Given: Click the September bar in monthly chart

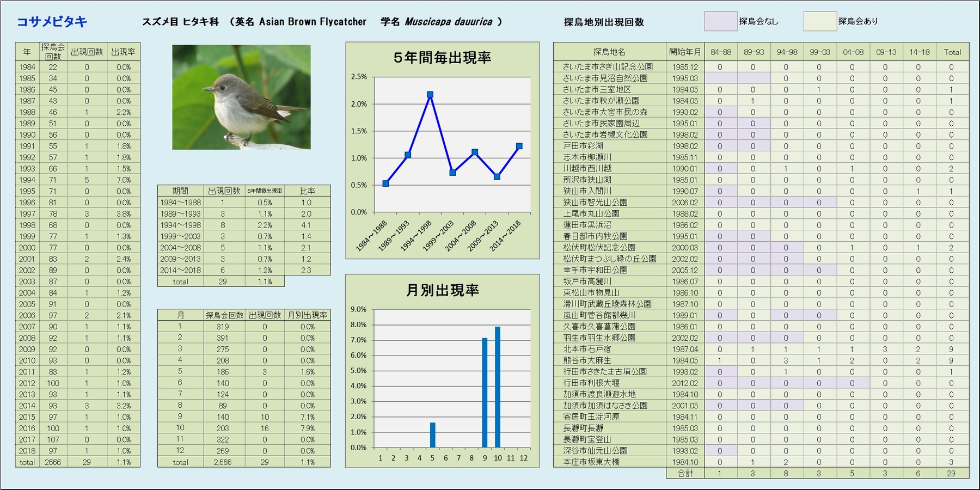Looking at the screenshot, I should point(485,393).
